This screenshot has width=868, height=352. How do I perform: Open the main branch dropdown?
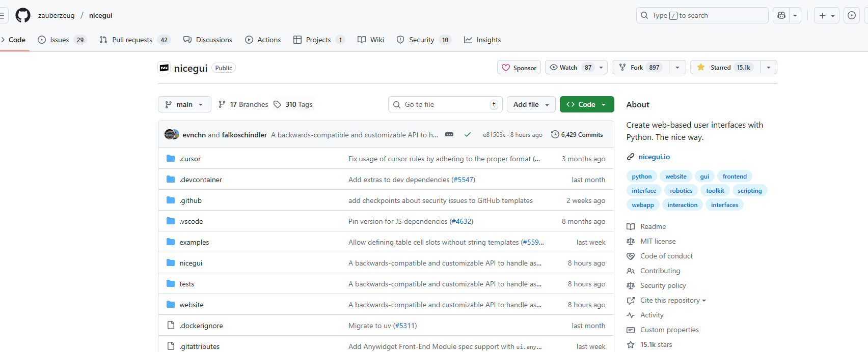[184, 104]
